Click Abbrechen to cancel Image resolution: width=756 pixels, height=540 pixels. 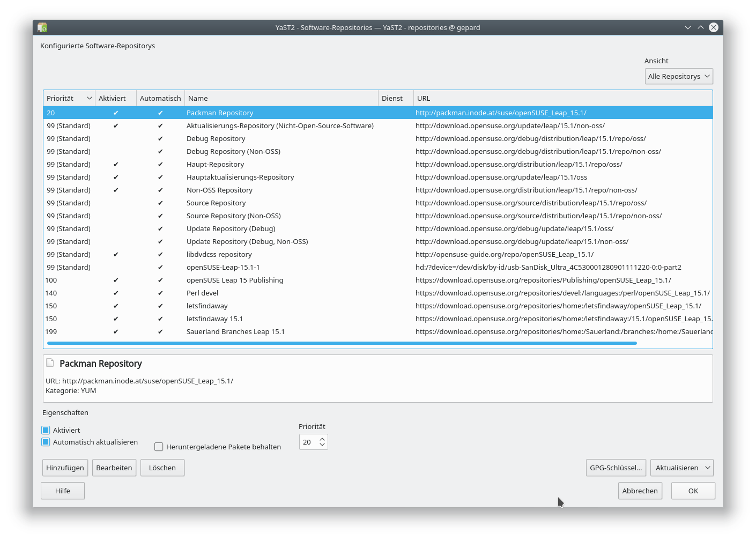click(640, 491)
